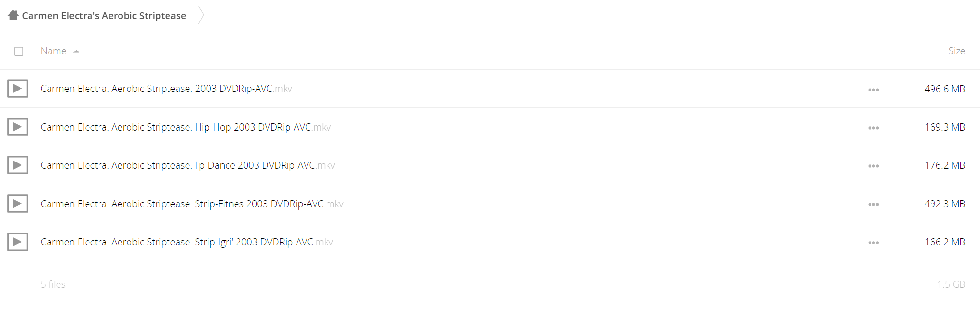Image resolution: width=980 pixels, height=314 pixels.
Task: Sort files by Name column header
Action: tap(53, 51)
